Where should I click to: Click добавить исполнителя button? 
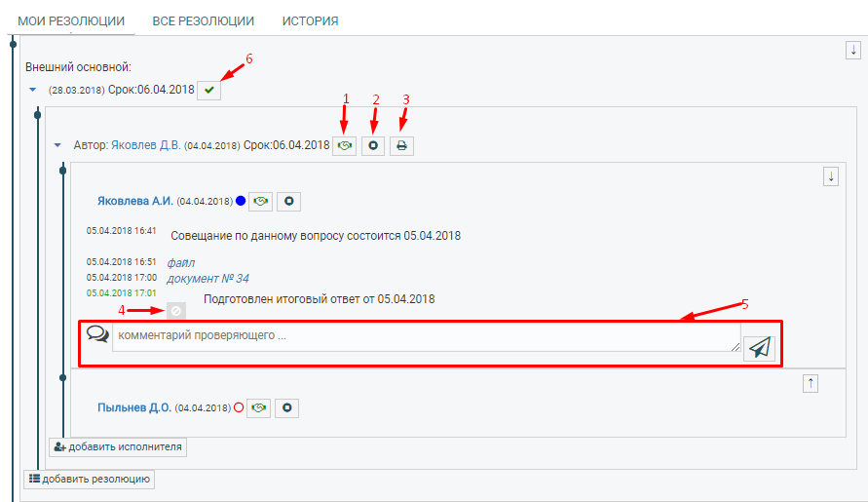[118, 447]
